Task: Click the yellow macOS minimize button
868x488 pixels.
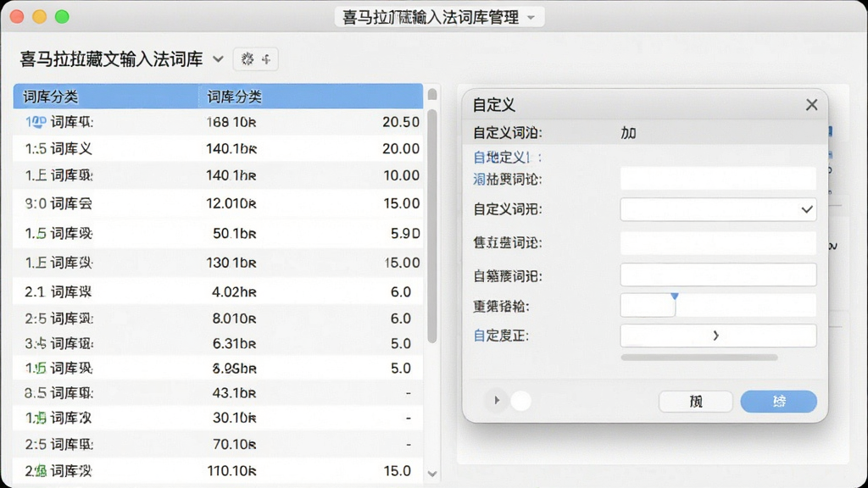Action: coord(39,17)
